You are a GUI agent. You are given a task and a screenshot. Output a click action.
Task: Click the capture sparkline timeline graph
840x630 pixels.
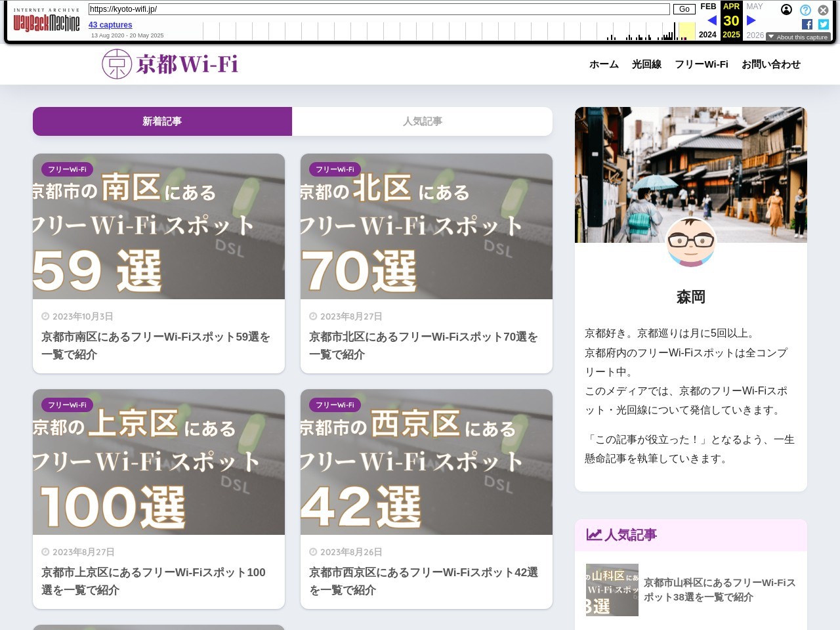pyautogui.click(x=449, y=31)
